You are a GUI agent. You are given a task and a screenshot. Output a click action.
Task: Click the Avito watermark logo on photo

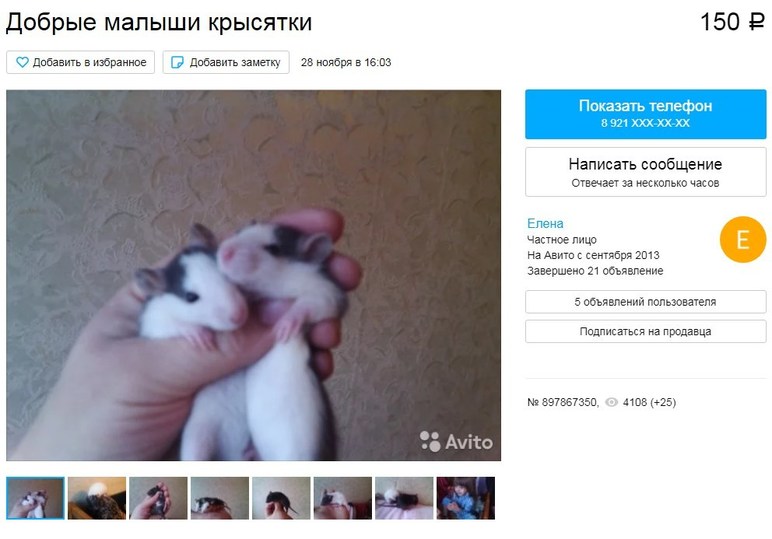(x=456, y=441)
